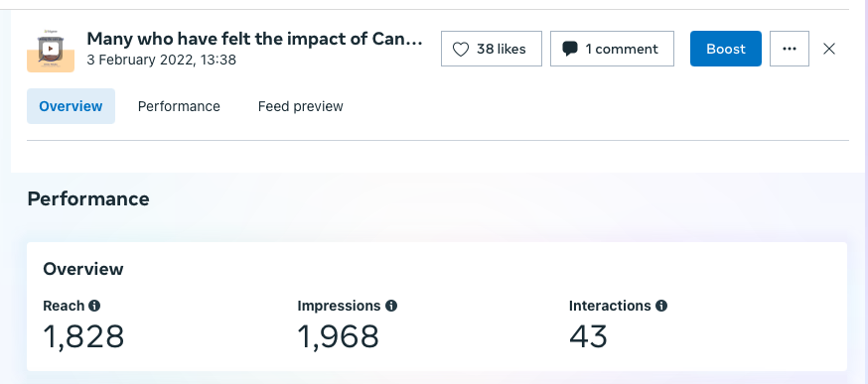Close the post insights panel

click(x=828, y=49)
